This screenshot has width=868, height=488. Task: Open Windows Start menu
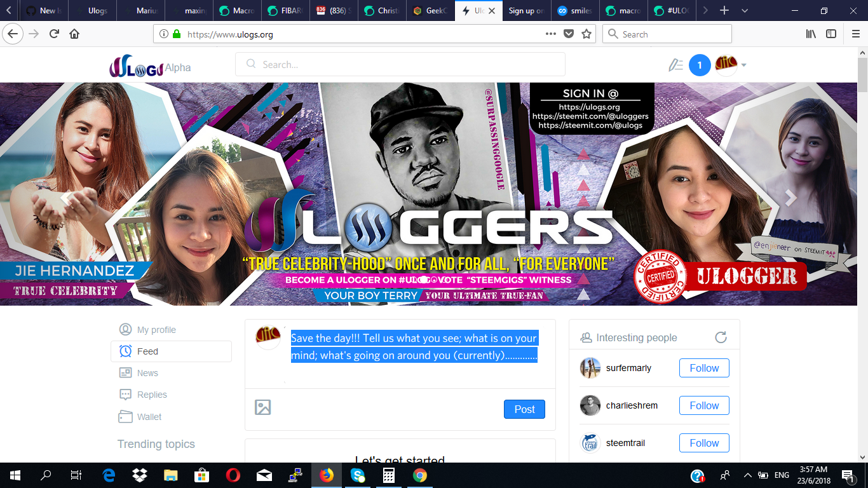(x=15, y=475)
